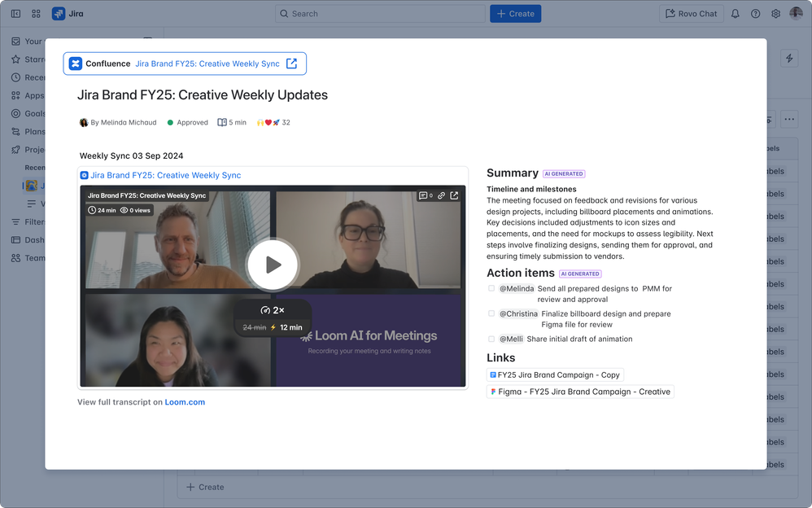Collapse the Jira sidebar toggle icon
Image resolution: width=812 pixels, height=508 pixels.
coord(16,14)
